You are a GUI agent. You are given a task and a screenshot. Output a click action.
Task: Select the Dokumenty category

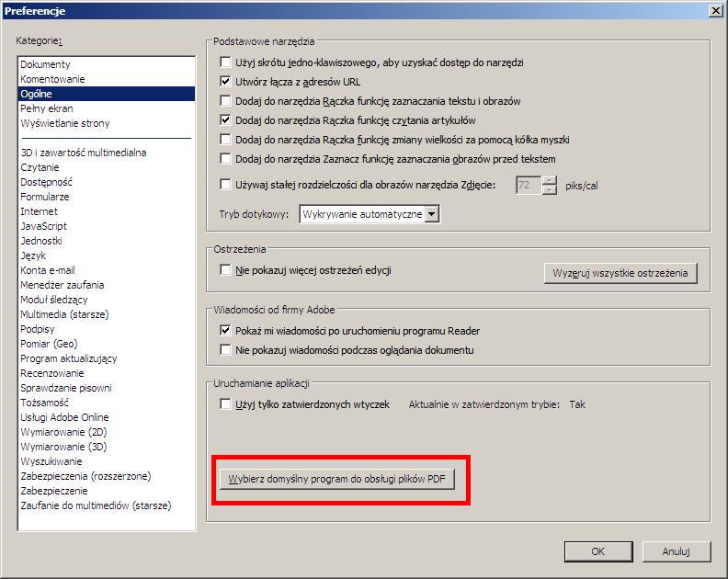pyautogui.click(x=45, y=64)
